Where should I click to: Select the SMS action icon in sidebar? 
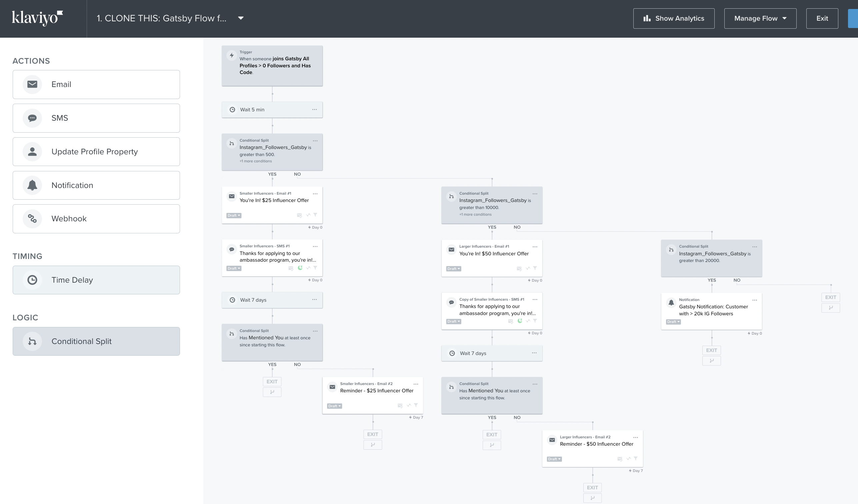(32, 118)
